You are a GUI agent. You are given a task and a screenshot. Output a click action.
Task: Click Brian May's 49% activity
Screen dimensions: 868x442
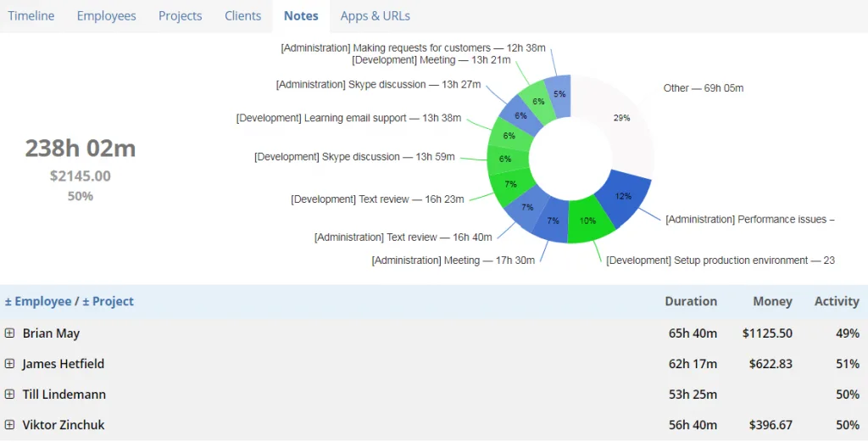pyautogui.click(x=848, y=333)
